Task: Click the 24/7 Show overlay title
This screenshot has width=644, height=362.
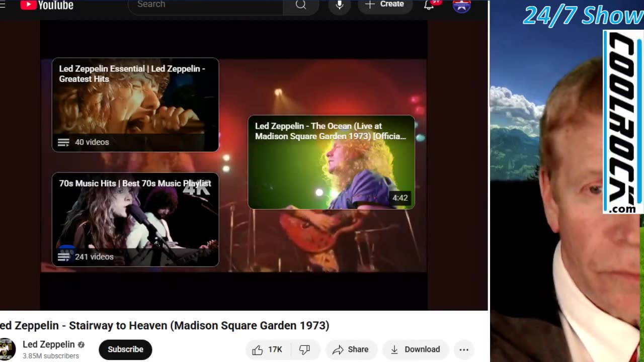Action: 583,15
